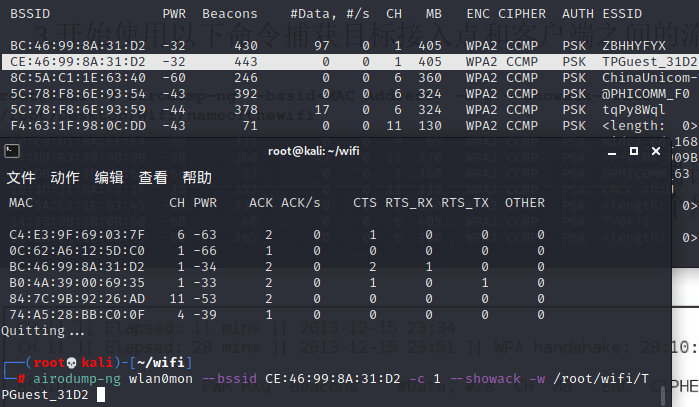Click BSSID 5C:78:F8:6E:93:54

78,94
